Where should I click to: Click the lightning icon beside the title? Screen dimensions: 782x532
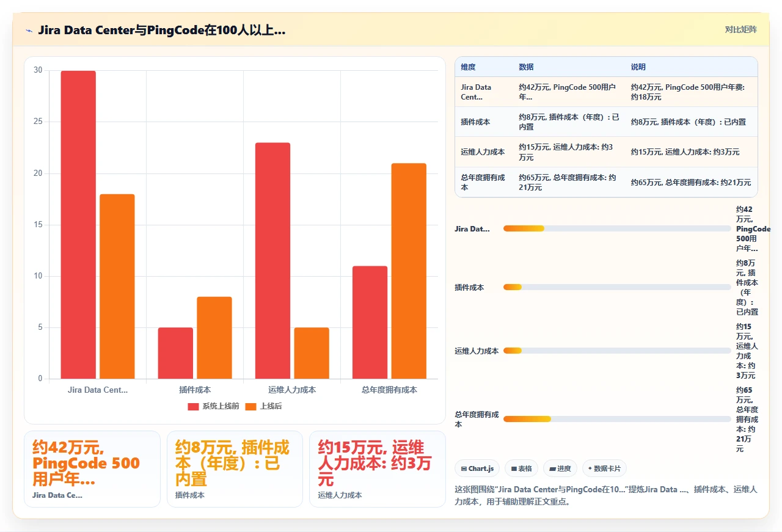tap(29, 30)
